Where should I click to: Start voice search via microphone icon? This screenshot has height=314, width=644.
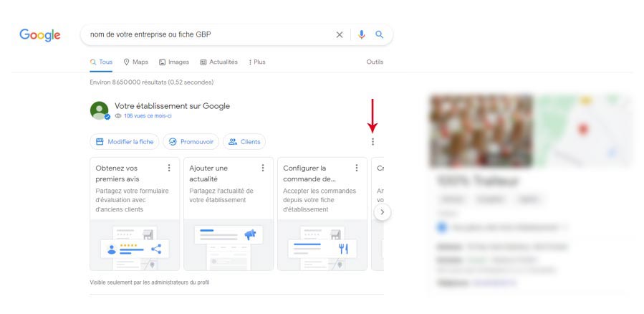[x=362, y=35]
